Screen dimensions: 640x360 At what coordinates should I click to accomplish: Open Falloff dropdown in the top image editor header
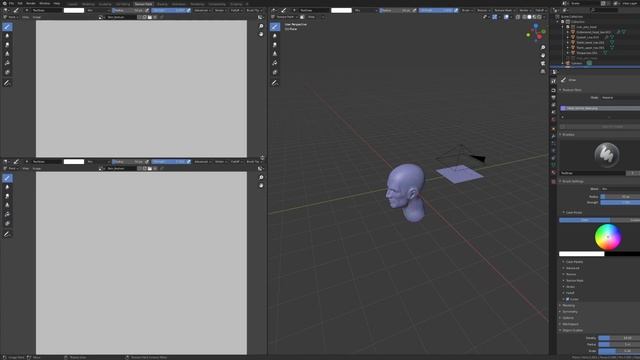coord(236,10)
